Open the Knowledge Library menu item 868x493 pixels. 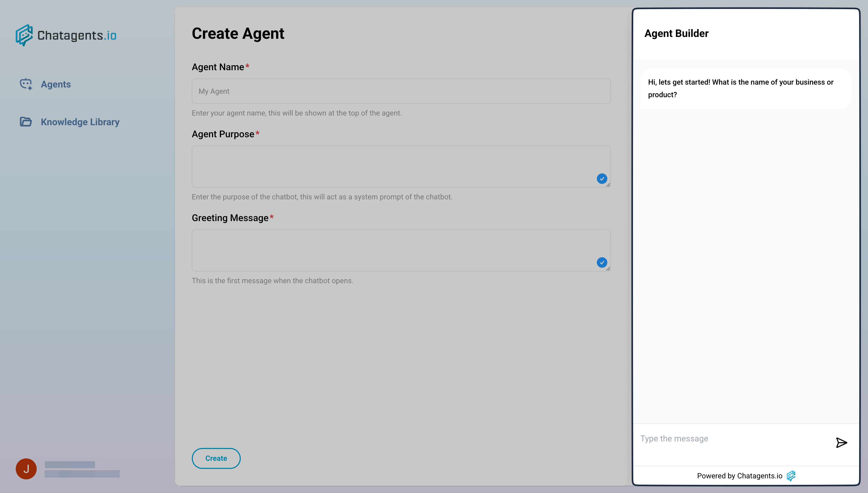[x=80, y=122]
